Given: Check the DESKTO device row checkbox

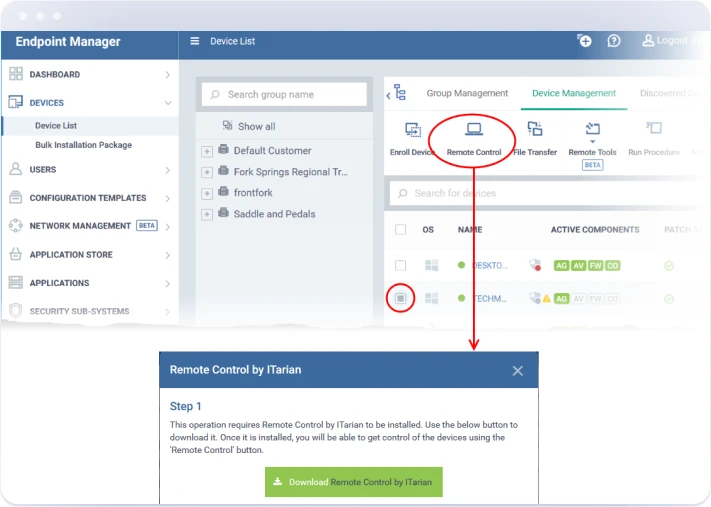Looking at the screenshot, I should coord(400,265).
